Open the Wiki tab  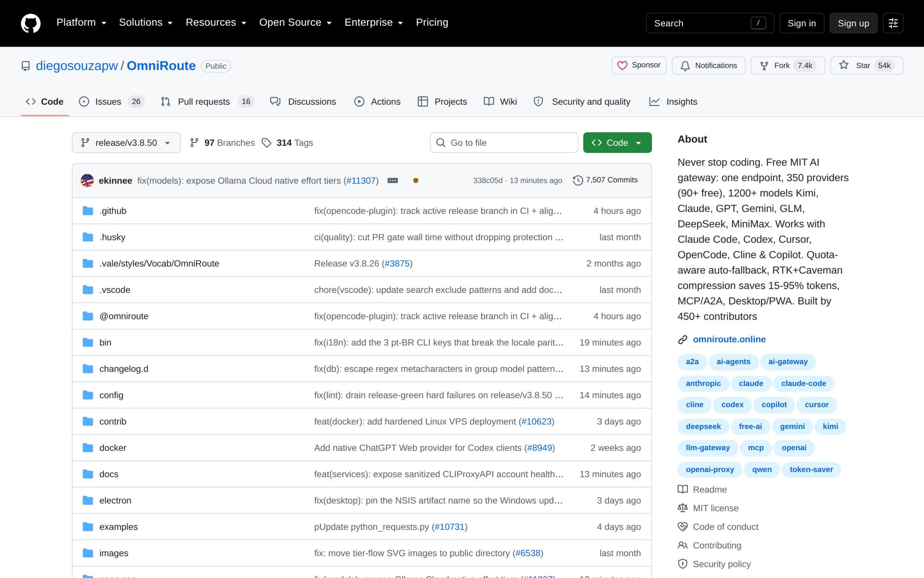[500, 102]
